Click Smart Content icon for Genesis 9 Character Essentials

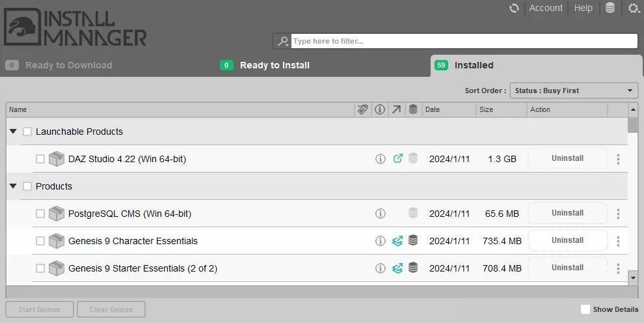[x=397, y=241]
